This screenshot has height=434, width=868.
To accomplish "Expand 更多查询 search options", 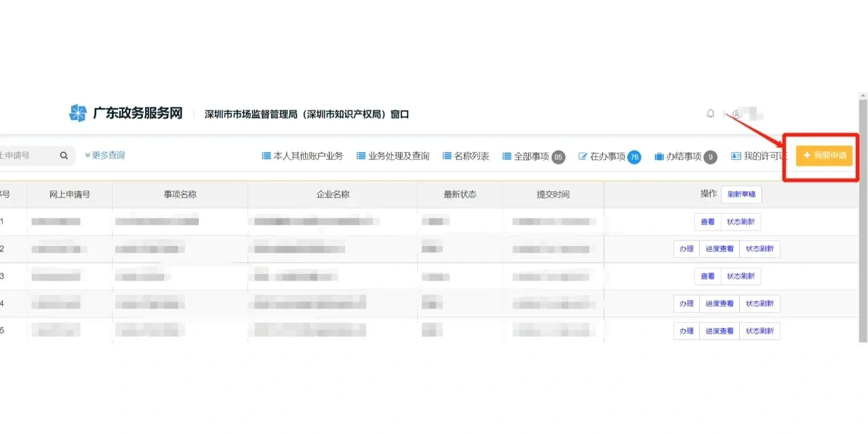I will click(x=105, y=155).
